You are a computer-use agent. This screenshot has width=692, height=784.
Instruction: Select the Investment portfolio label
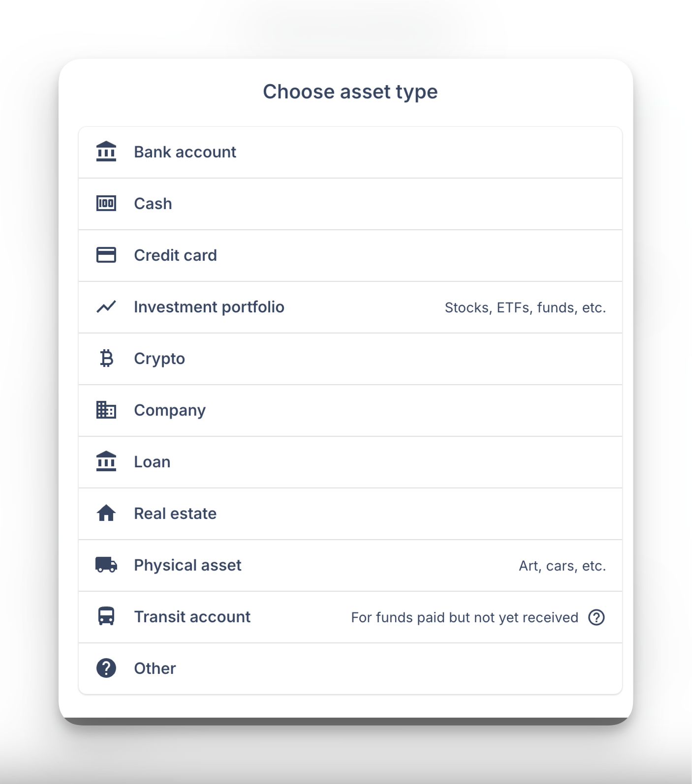tap(209, 307)
